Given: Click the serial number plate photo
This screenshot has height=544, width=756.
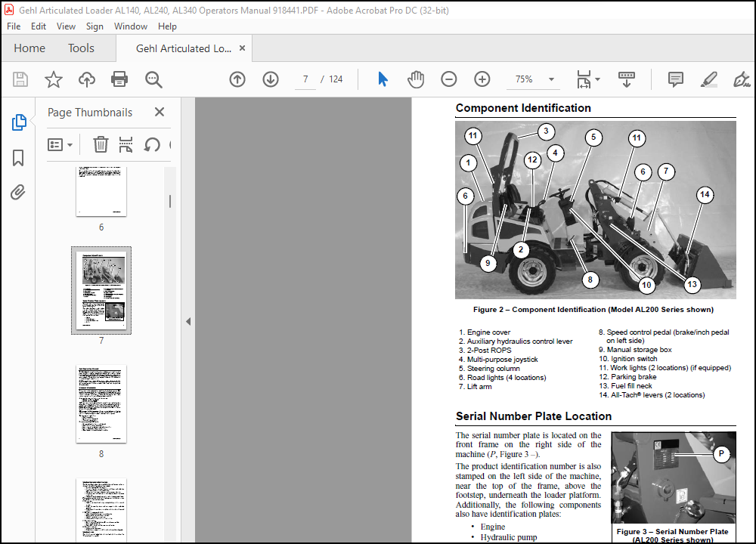Looking at the screenshot, I should click(x=674, y=478).
